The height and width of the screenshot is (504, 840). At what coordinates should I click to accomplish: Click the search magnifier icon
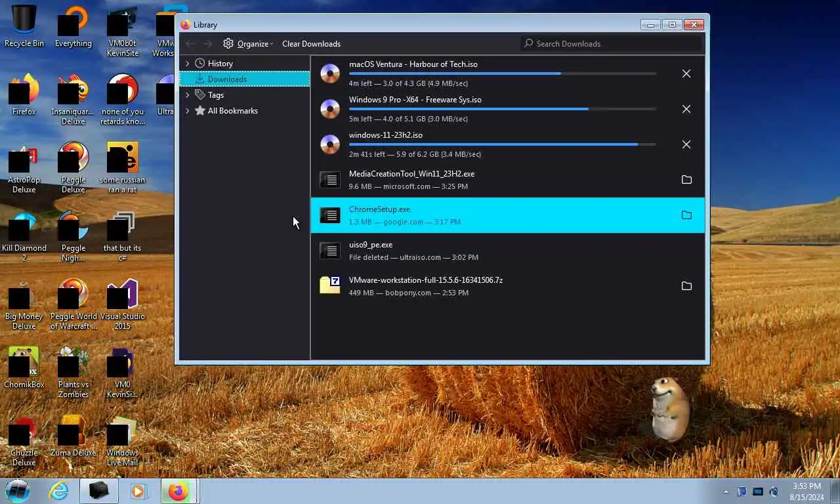tap(528, 43)
